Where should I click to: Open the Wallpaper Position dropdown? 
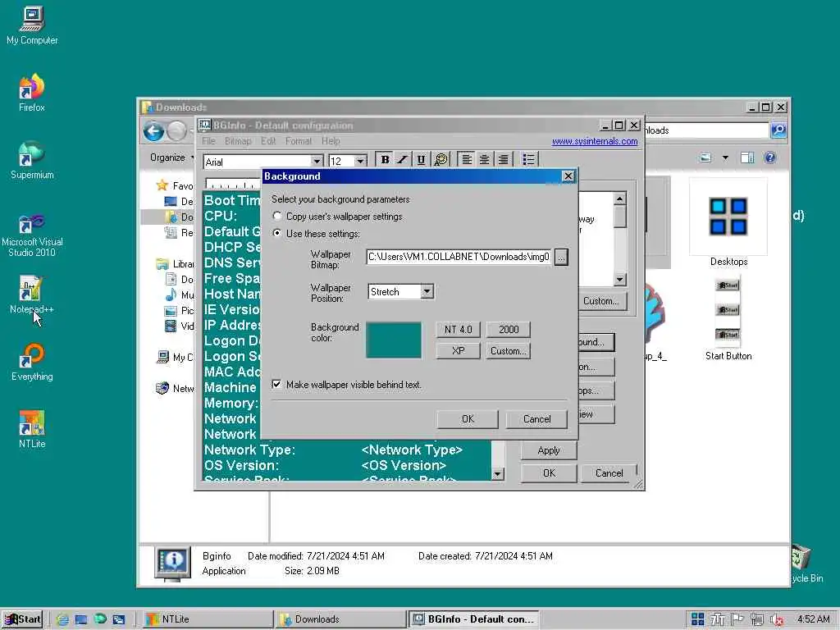point(427,292)
